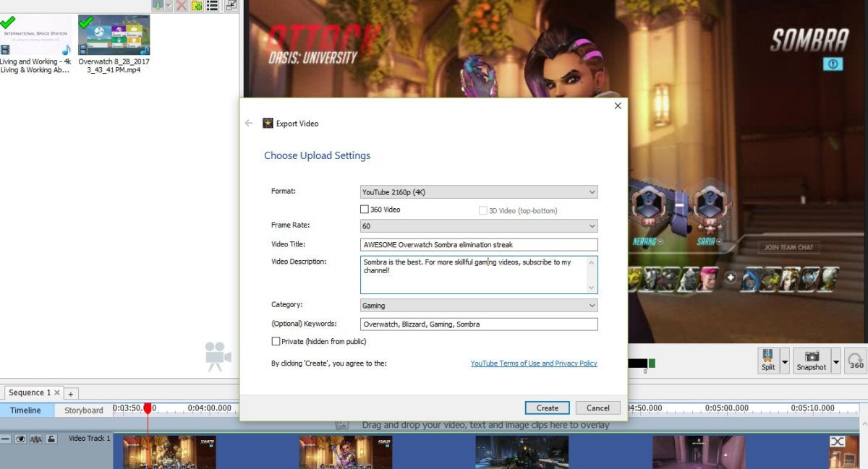Click the Cancel button
Screen dimensions: 868x469
pos(598,408)
